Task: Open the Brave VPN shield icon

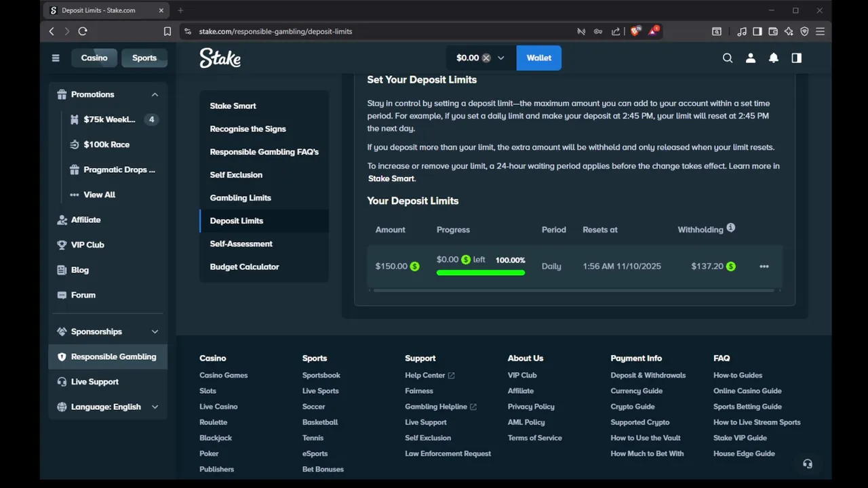Action: 804,31
